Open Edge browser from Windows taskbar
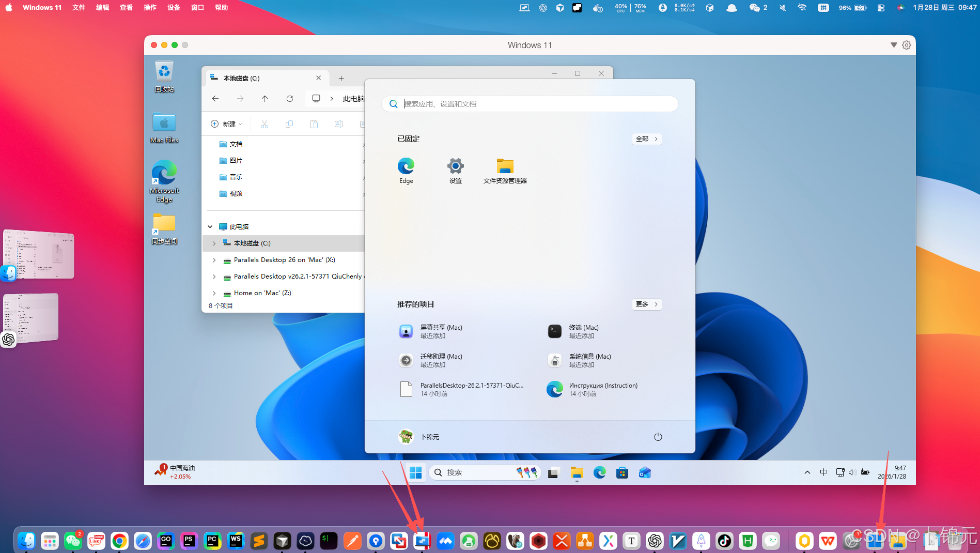The height and width of the screenshot is (553, 980). 599,472
